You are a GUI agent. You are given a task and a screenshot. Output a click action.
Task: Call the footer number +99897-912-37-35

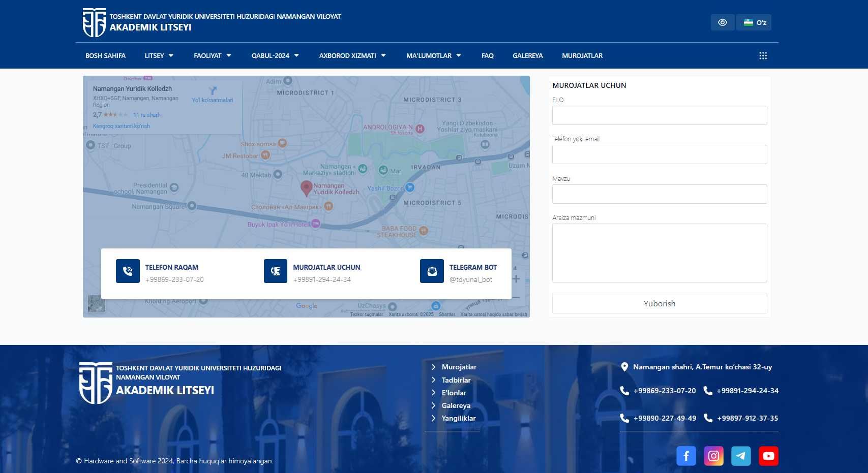tap(747, 418)
